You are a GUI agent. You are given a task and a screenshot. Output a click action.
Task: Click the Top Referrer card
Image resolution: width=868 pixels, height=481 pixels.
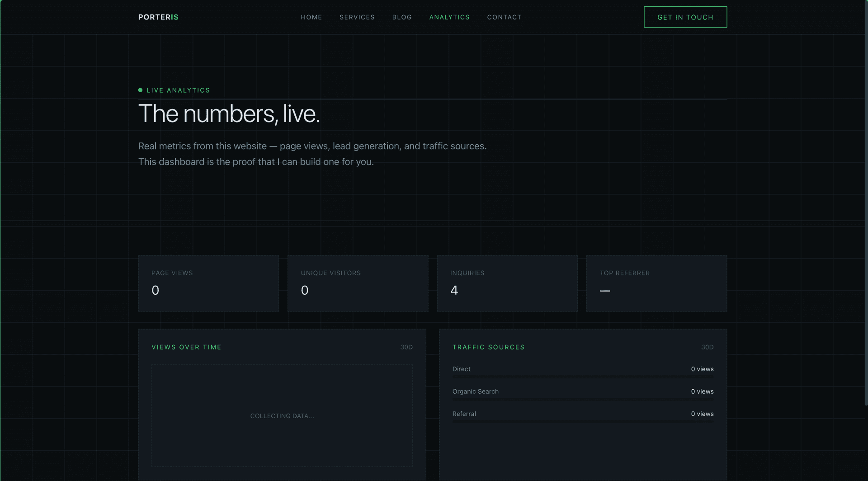tap(656, 283)
